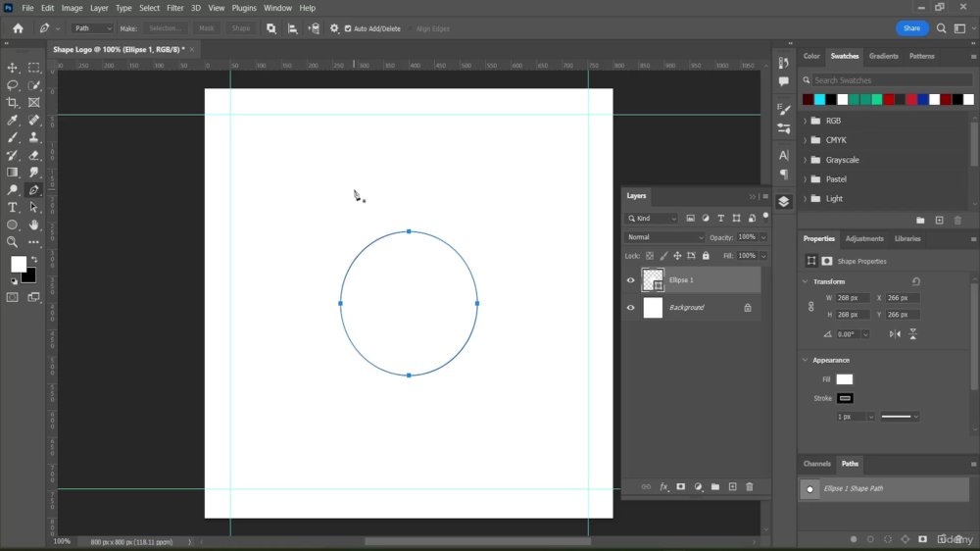
Task: Switch to the Channels tab
Action: pyautogui.click(x=817, y=464)
